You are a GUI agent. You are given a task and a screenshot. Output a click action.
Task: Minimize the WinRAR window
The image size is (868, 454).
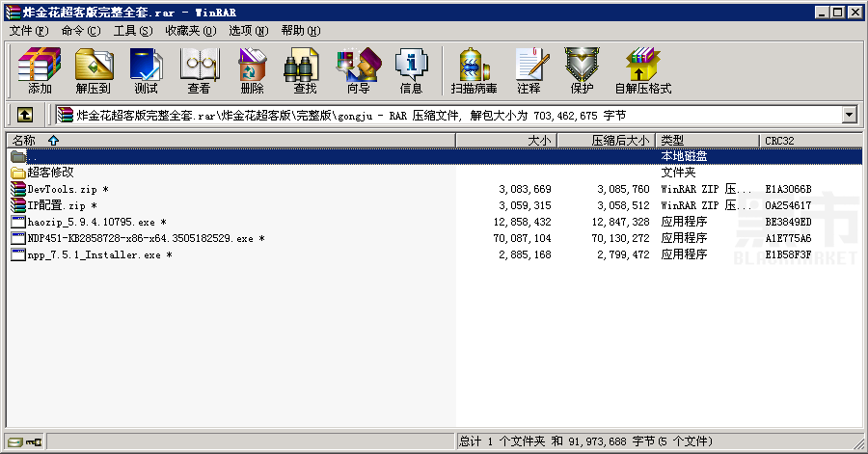822,13
